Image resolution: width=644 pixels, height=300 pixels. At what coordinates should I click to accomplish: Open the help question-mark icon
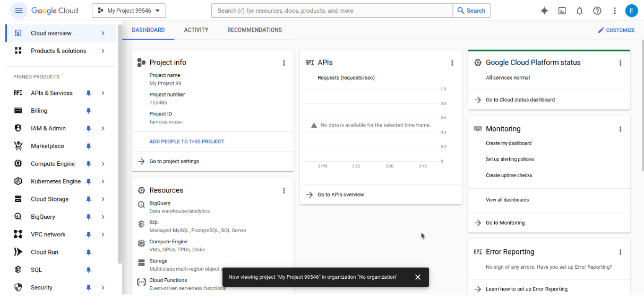point(597,11)
